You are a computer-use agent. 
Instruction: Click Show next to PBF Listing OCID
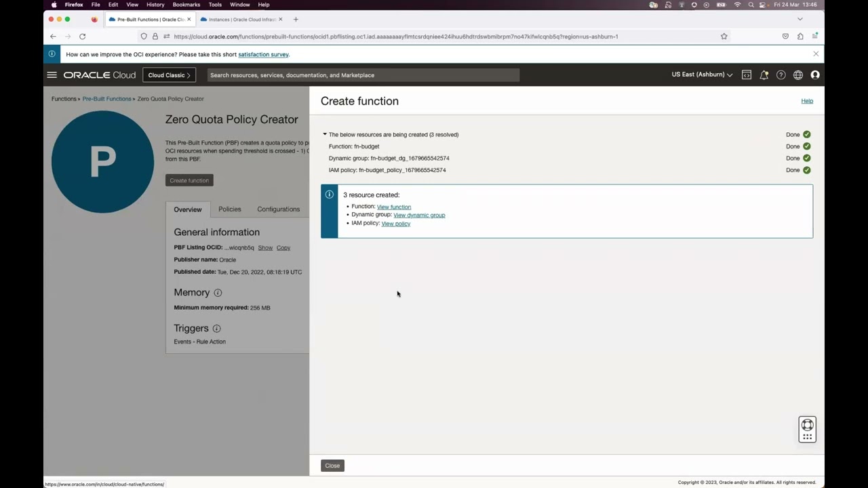pos(265,248)
